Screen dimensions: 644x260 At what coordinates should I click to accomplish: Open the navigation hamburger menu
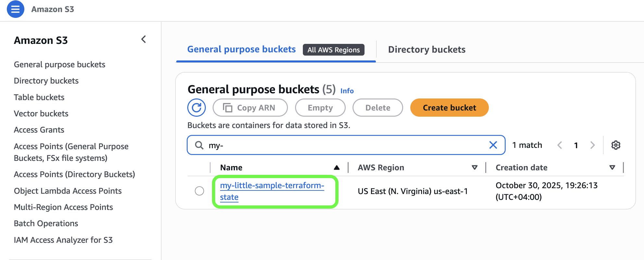point(15,9)
